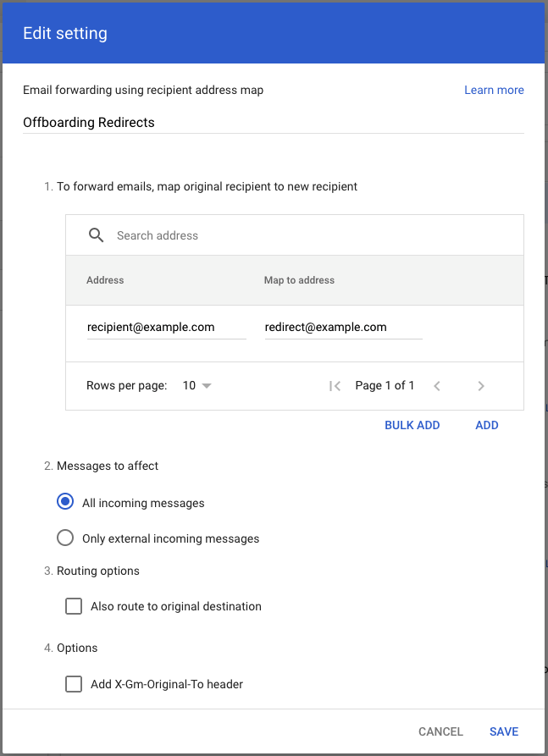
Task: Click the Address column header
Action: click(x=105, y=280)
